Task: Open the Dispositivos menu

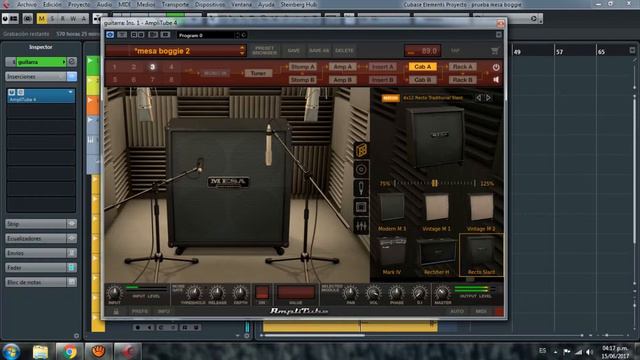Action: (210, 4)
